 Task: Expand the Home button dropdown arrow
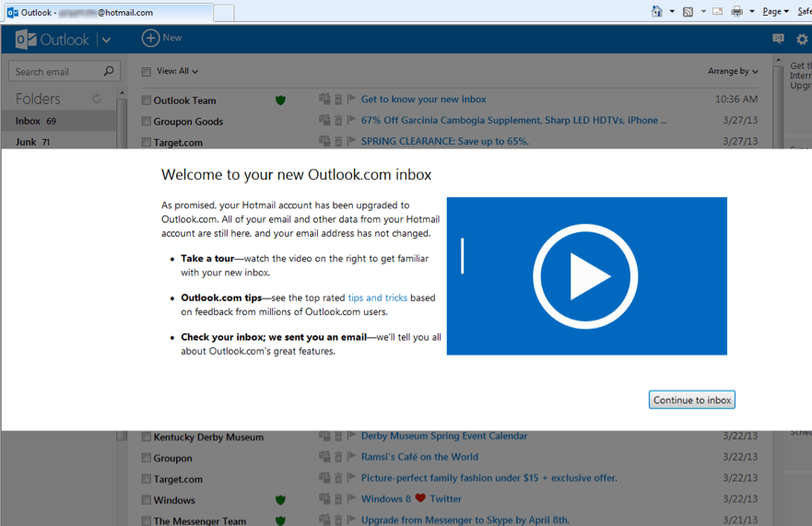click(672, 11)
